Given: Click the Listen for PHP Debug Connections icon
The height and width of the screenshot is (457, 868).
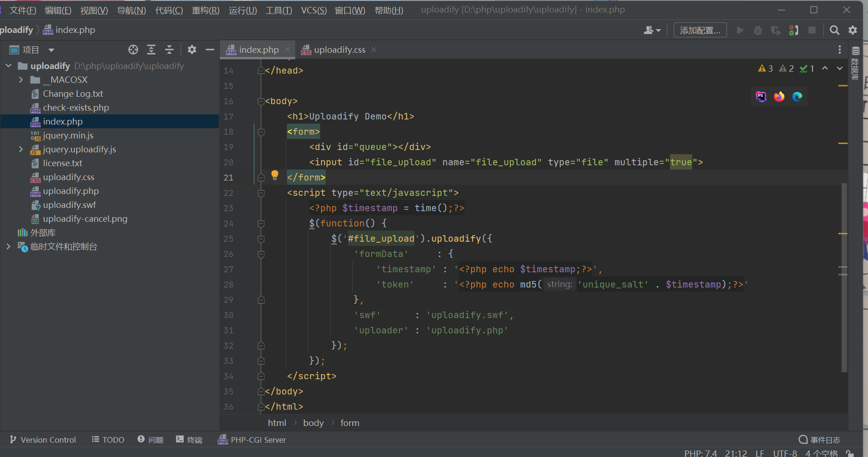Looking at the screenshot, I should (794, 30).
